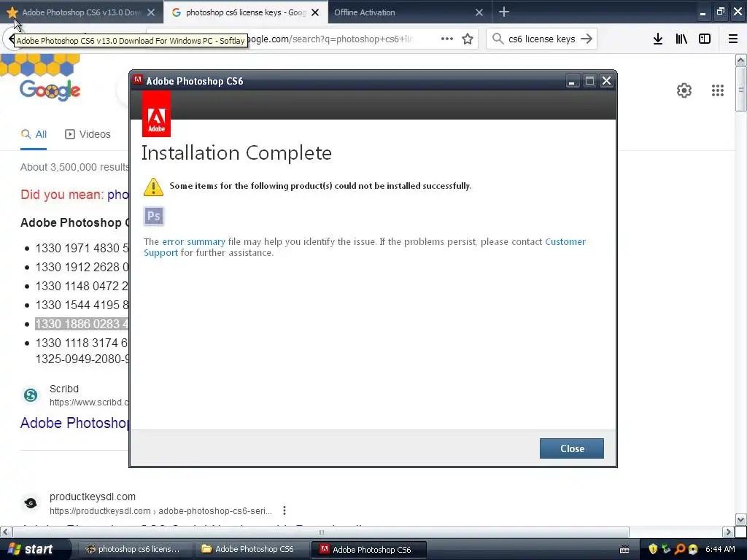The height and width of the screenshot is (560, 747).
Task: Open the on-screen keyboard tray icon
Action: tap(624, 550)
